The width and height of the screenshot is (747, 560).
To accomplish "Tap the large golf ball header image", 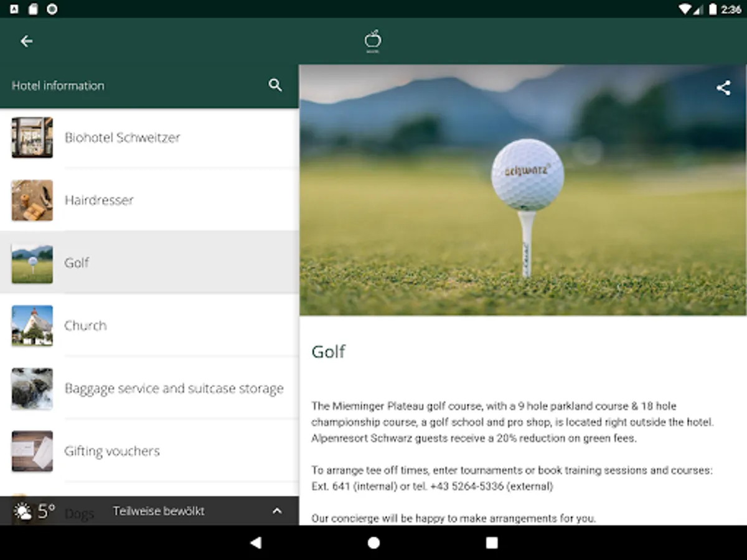I will (523, 190).
